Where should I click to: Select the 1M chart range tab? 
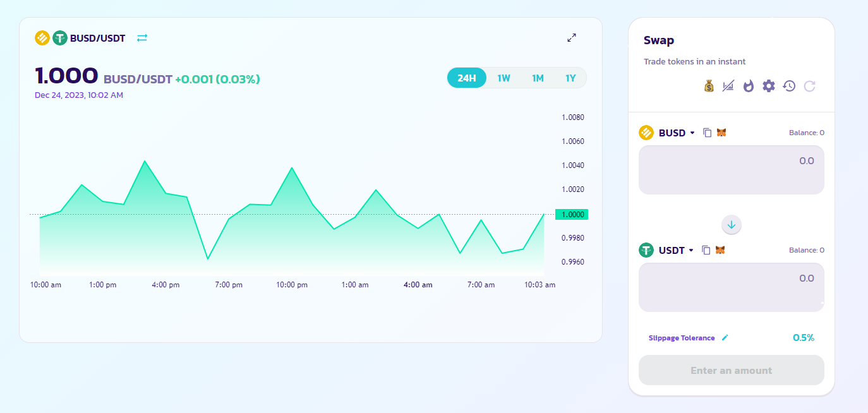(538, 78)
